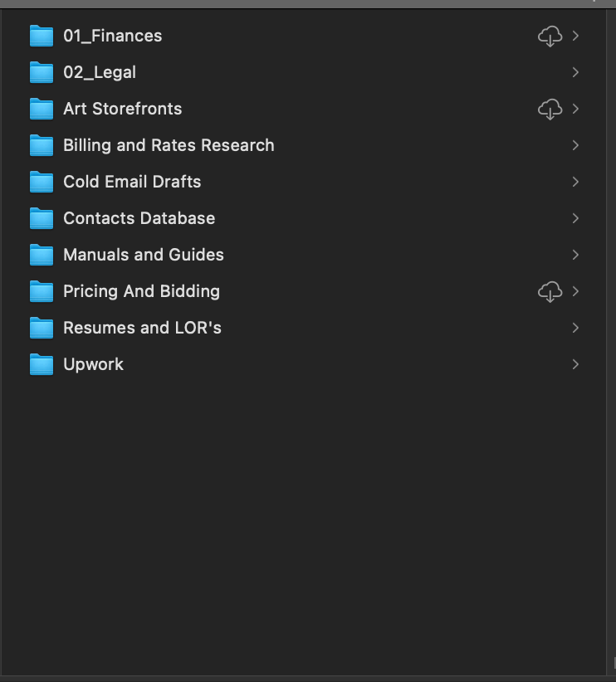Select the 02_Legal folder name
This screenshot has height=682, width=616.
click(100, 73)
